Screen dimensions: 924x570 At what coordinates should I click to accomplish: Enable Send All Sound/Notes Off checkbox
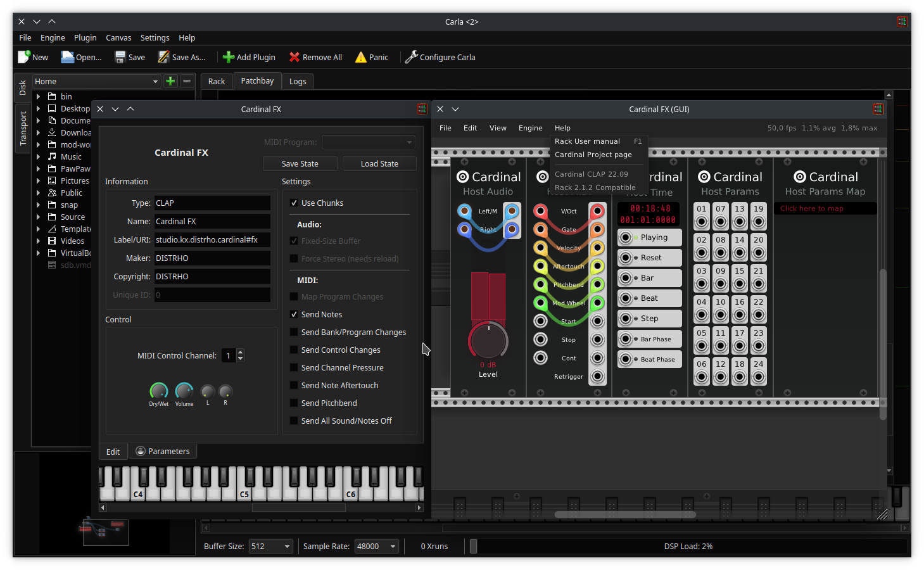294,421
